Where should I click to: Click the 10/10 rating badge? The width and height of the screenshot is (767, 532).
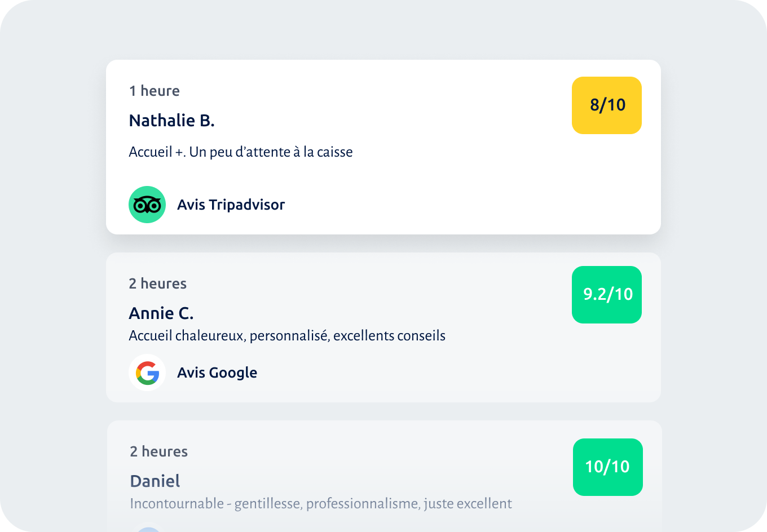pyautogui.click(x=608, y=467)
